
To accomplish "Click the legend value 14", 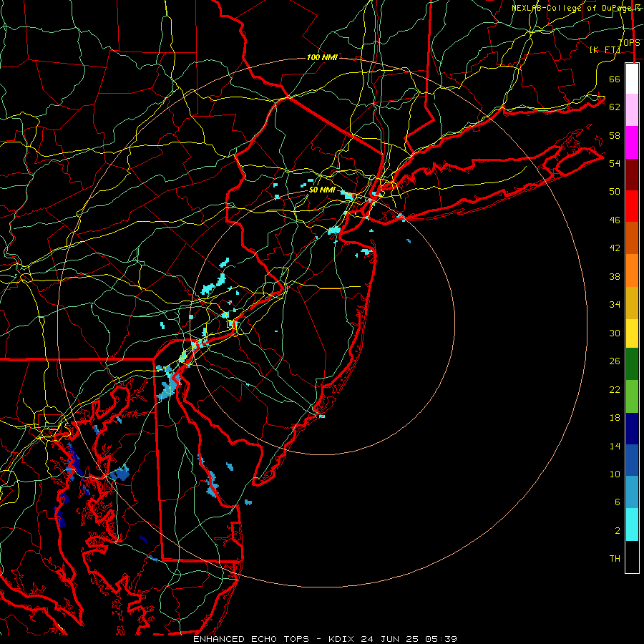I will click(615, 446).
